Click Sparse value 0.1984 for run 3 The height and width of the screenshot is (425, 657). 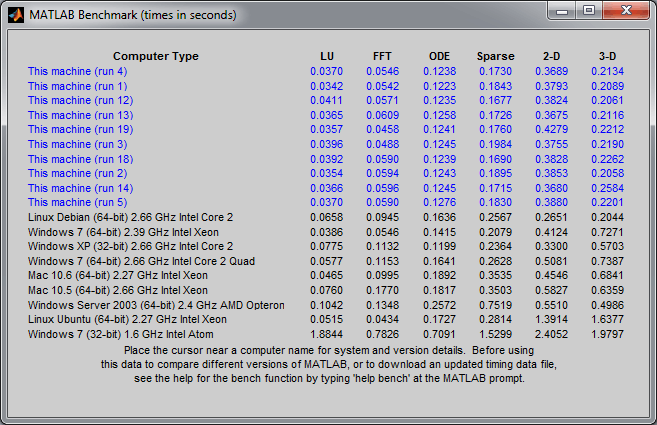(x=495, y=144)
